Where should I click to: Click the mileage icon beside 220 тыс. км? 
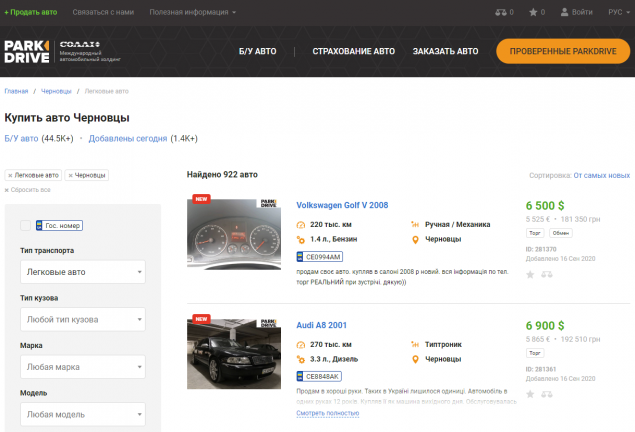300,225
